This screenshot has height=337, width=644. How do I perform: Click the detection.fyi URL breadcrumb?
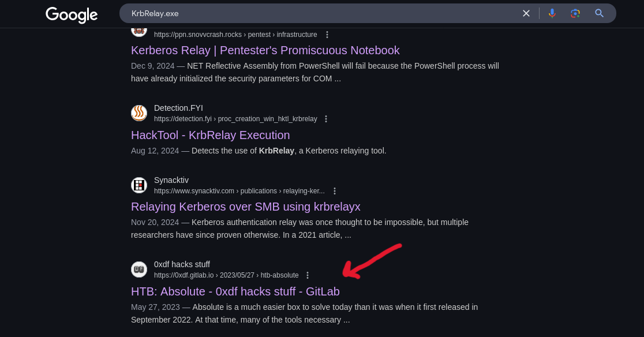click(x=235, y=119)
